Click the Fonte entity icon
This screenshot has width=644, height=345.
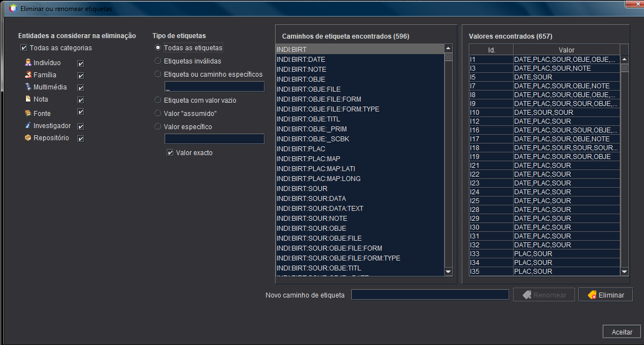28,113
